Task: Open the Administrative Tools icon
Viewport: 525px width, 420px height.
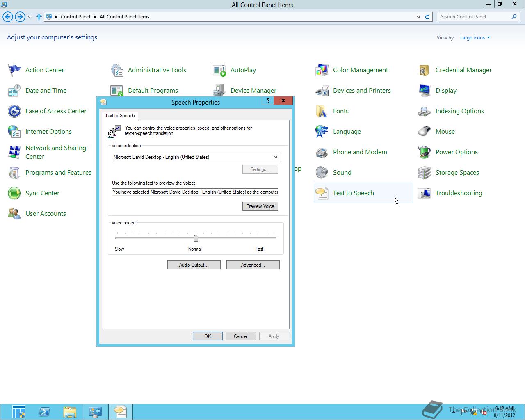Action: 117,70
